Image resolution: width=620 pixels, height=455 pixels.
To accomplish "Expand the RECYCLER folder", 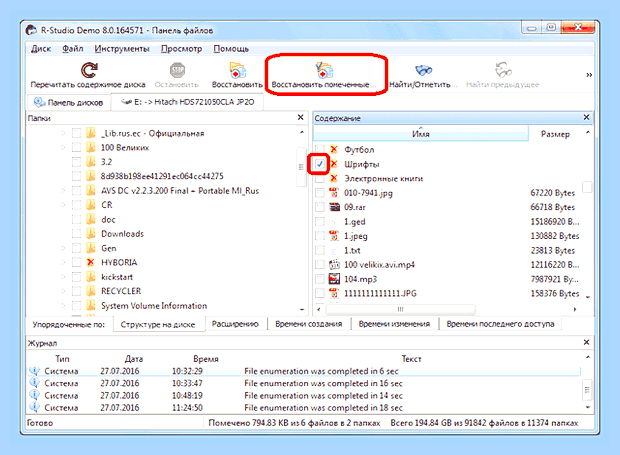I will 63,291.
